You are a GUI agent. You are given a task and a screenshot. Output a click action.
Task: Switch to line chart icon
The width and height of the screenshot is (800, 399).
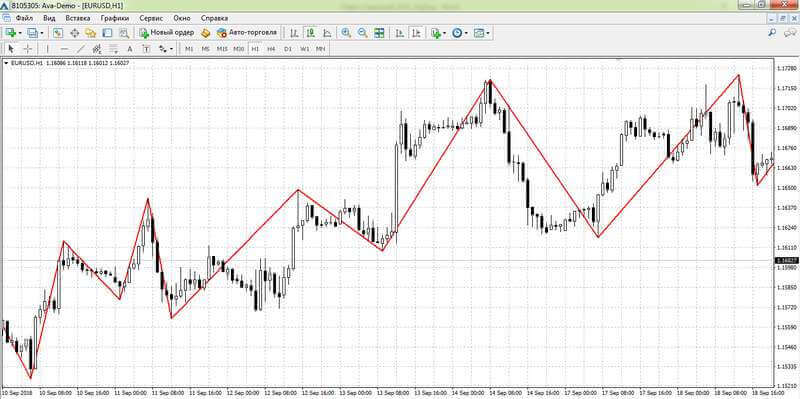pyautogui.click(x=327, y=33)
